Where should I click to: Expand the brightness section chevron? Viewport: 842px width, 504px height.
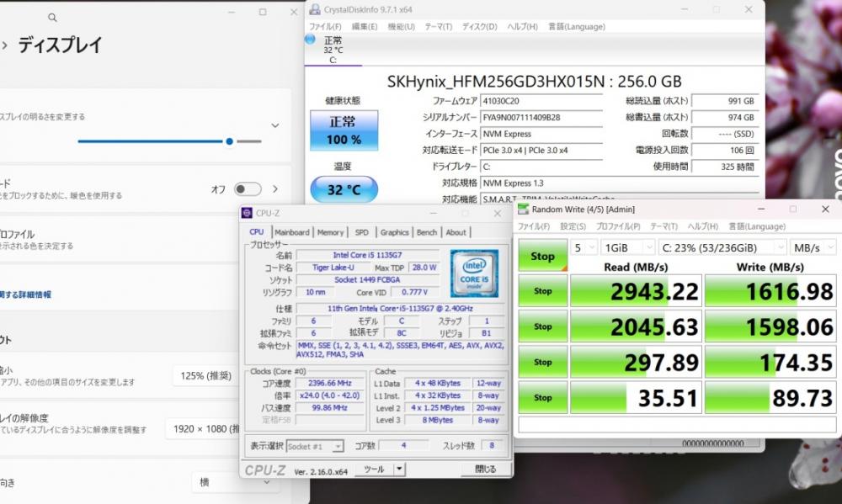(x=275, y=125)
